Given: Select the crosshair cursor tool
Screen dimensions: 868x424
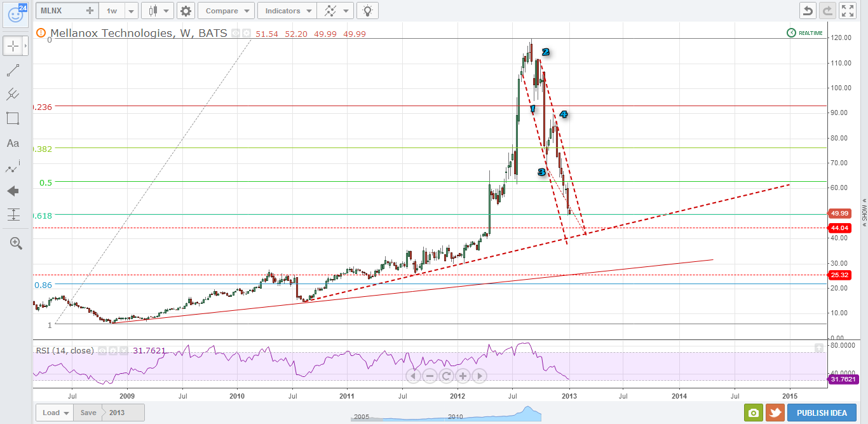Looking at the screenshot, I should pos(13,46).
